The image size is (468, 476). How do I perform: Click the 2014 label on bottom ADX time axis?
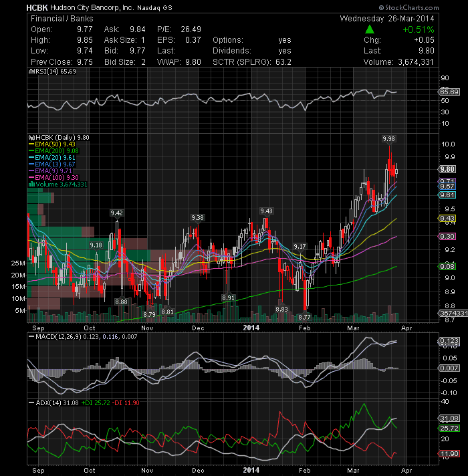(251, 471)
